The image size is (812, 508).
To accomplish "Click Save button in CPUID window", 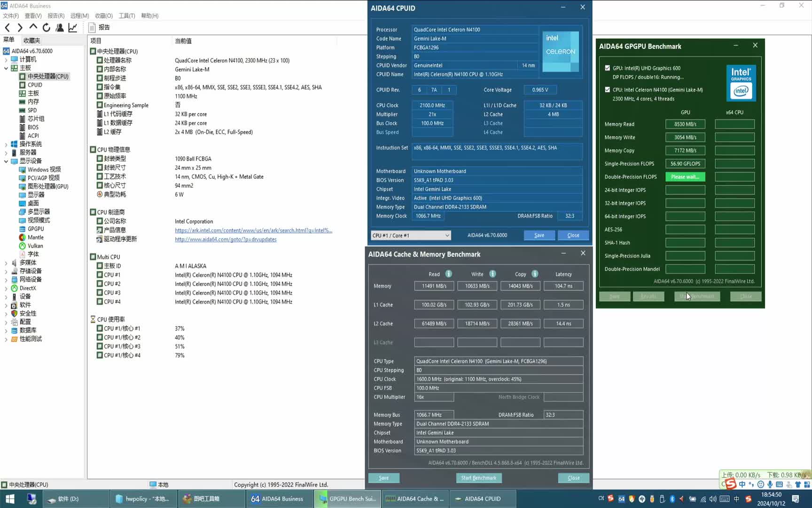I will click(x=539, y=235).
